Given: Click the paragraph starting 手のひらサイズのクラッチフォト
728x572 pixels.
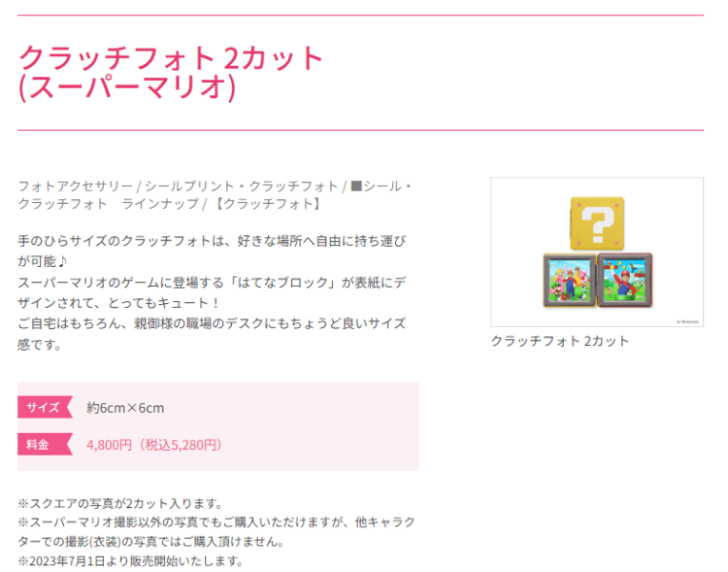Looking at the screenshot, I should tap(212, 251).
